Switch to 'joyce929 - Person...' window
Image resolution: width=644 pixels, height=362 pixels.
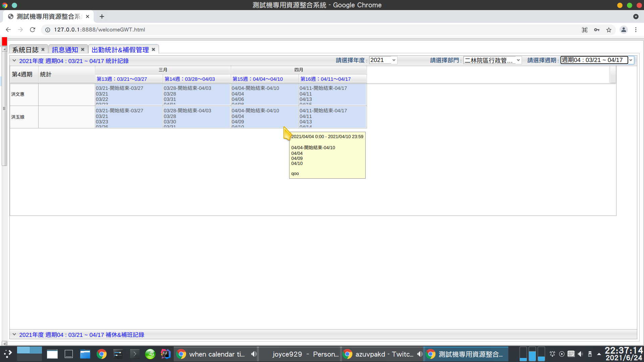(x=300, y=354)
